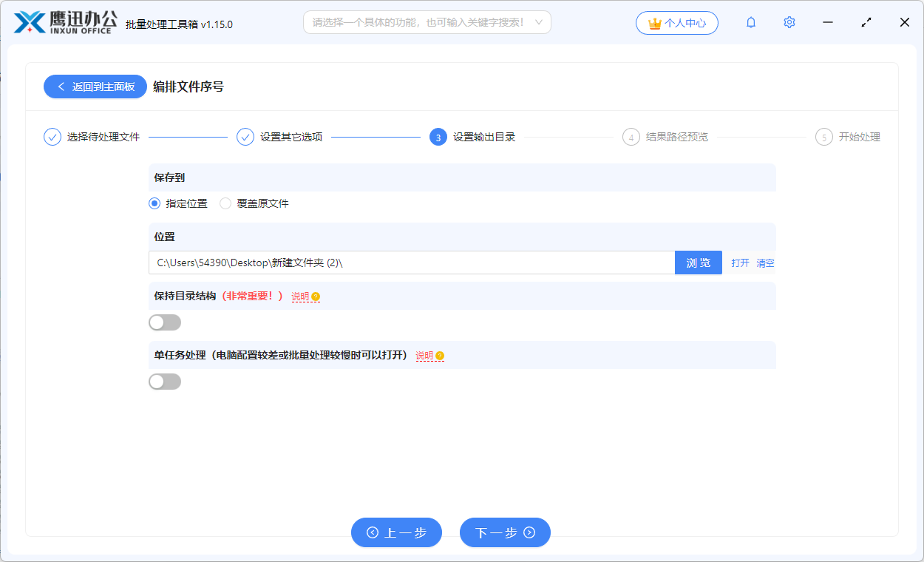Enable the 单任务处理 toggle
The image size is (924, 562).
pyautogui.click(x=164, y=381)
